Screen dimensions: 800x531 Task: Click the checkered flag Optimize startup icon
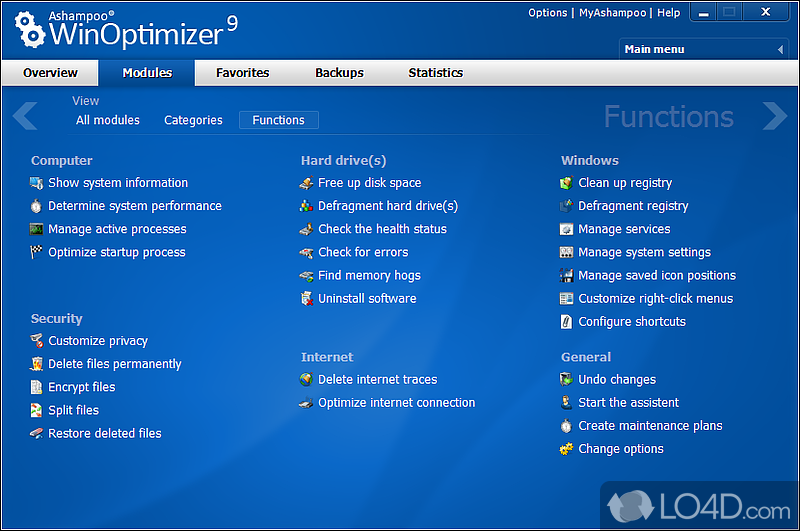pyautogui.click(x=36, y=252)
